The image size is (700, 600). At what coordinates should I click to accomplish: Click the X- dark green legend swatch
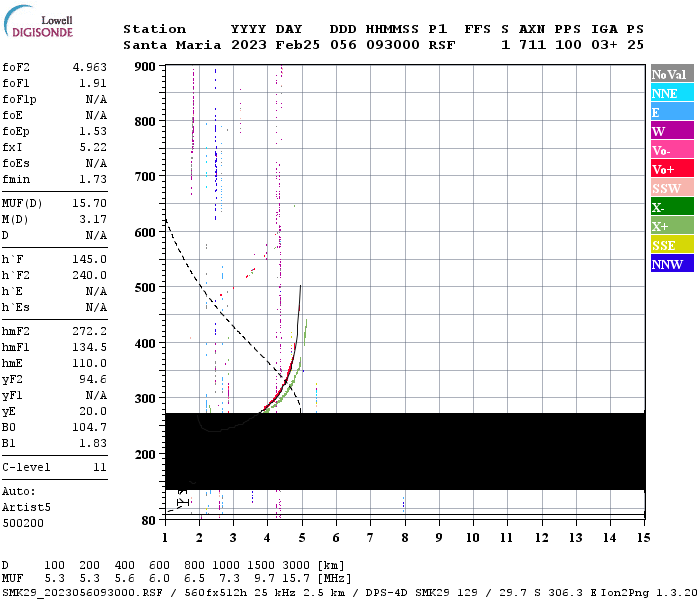(x=672, y=207)
